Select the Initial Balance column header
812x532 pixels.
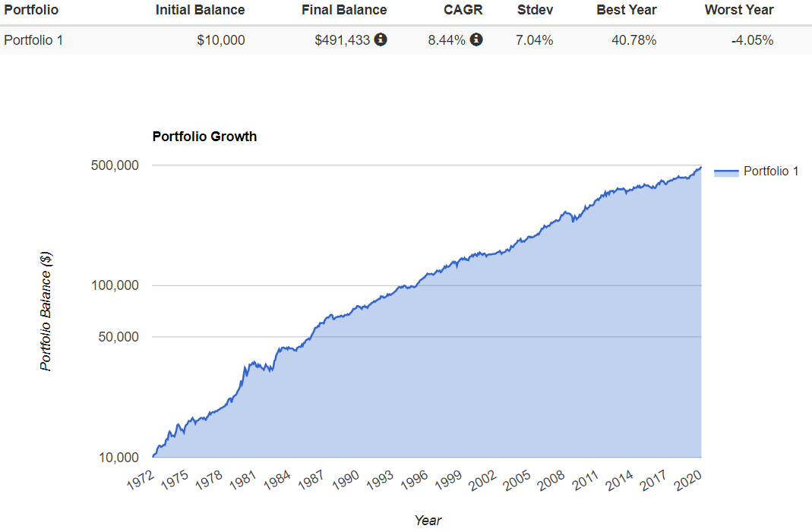(200, 10)
